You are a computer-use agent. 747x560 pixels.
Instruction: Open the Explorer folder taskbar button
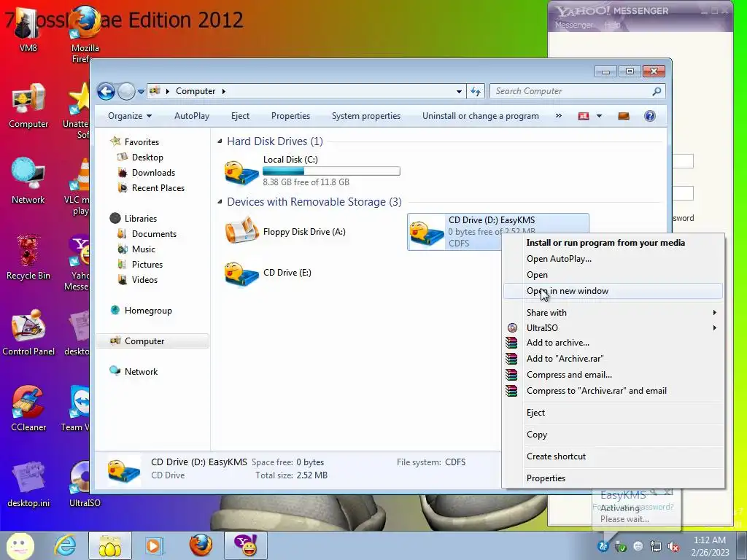coord(110,545)
